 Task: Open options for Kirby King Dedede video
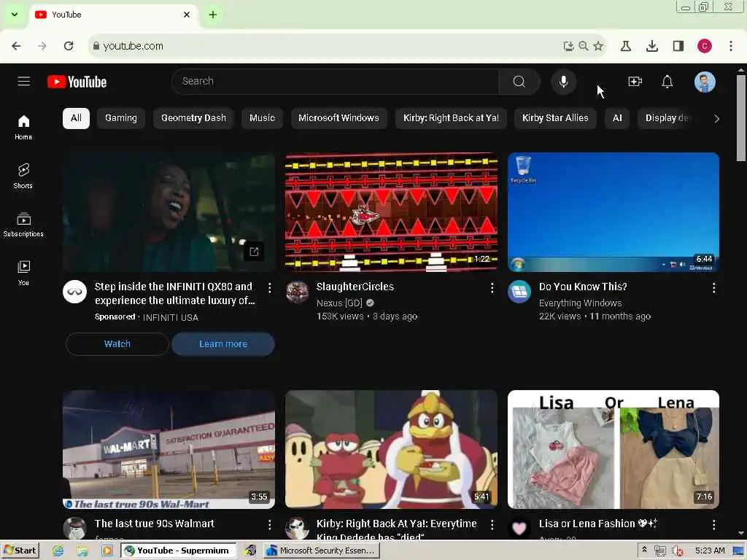pos(492,524)
